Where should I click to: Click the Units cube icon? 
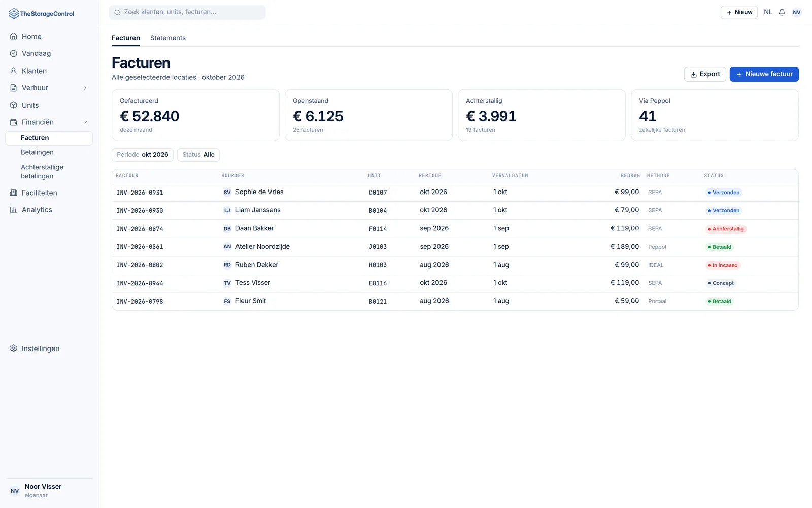(14, 105)
